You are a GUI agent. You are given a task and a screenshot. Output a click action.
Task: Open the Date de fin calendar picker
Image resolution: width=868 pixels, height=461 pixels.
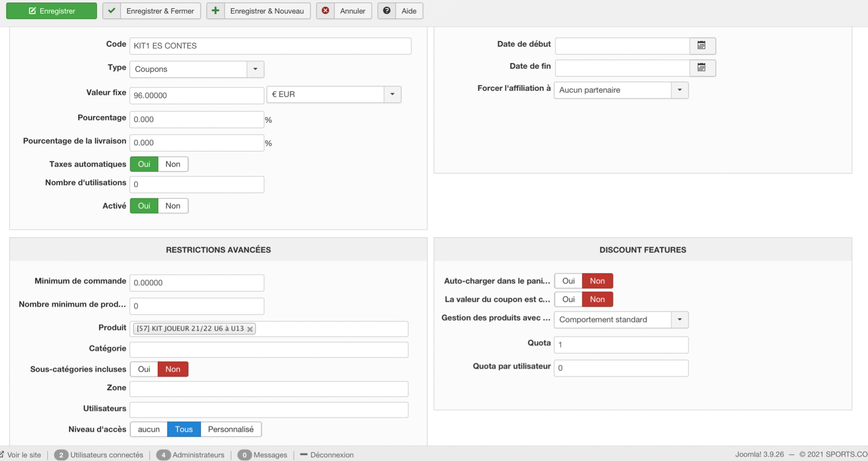[x=702, y=68]
